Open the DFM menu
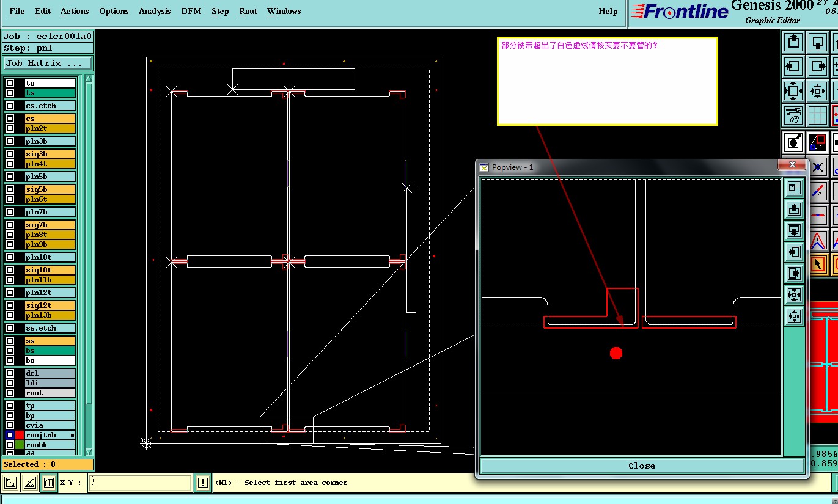Viewport: 838px width, 504px height. [191, 11]
